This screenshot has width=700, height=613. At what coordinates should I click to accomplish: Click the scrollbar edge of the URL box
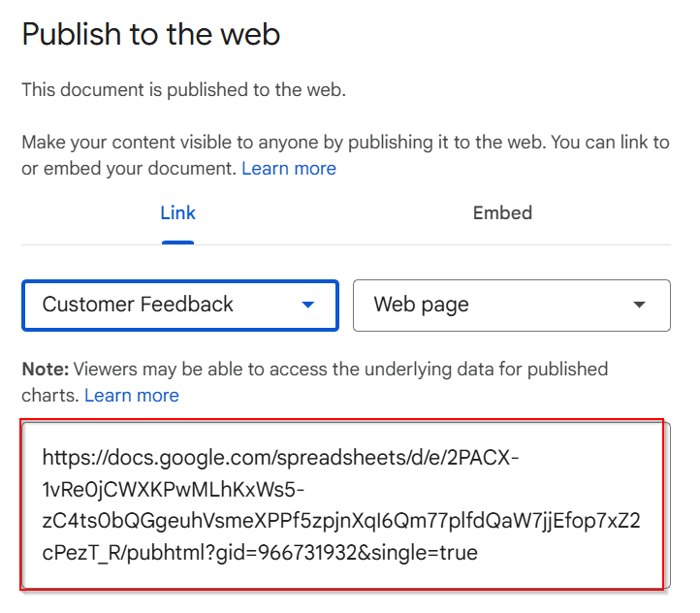click(x=667, y=505)
